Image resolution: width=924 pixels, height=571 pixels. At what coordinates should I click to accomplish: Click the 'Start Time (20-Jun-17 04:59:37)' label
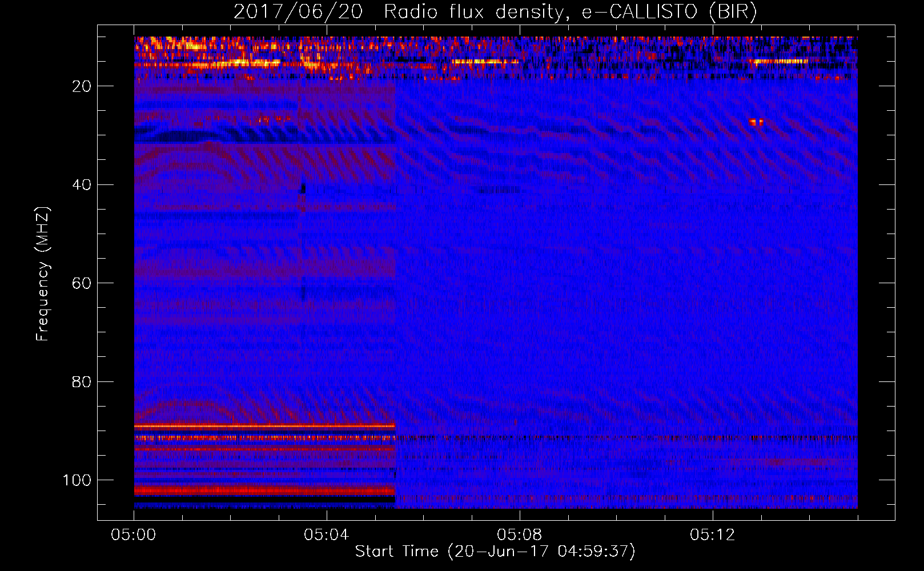point(495,552)
